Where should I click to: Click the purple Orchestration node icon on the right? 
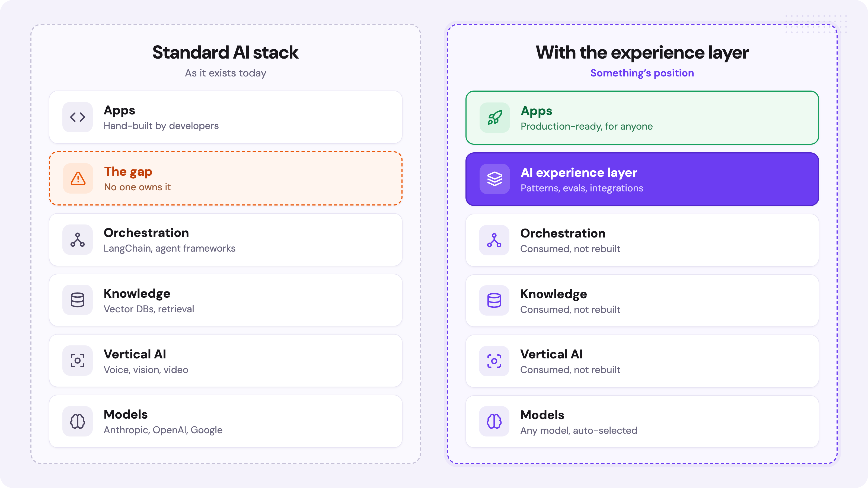pos(494,240)
